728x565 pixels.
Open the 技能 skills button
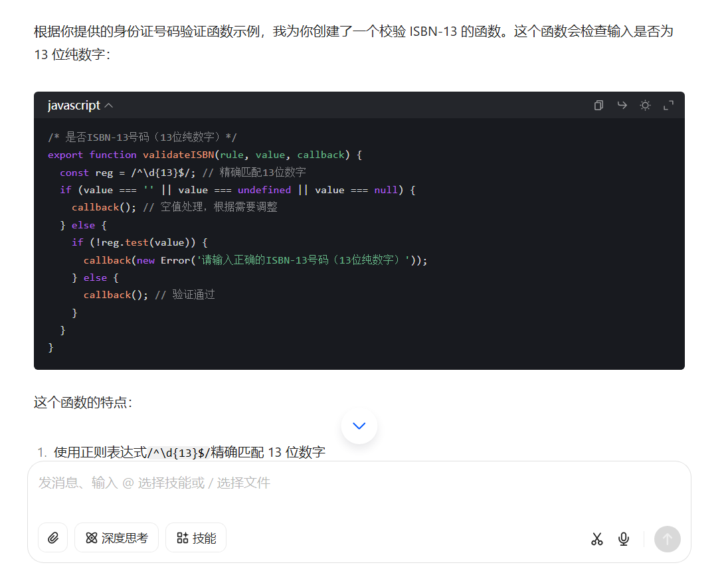pos(196,538)
